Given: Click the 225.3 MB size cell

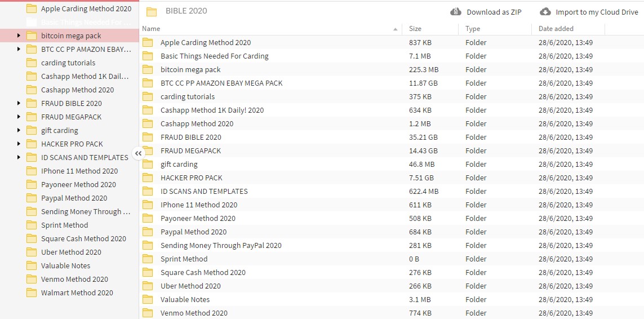Looking at the screenshot, I should [424, 69].
